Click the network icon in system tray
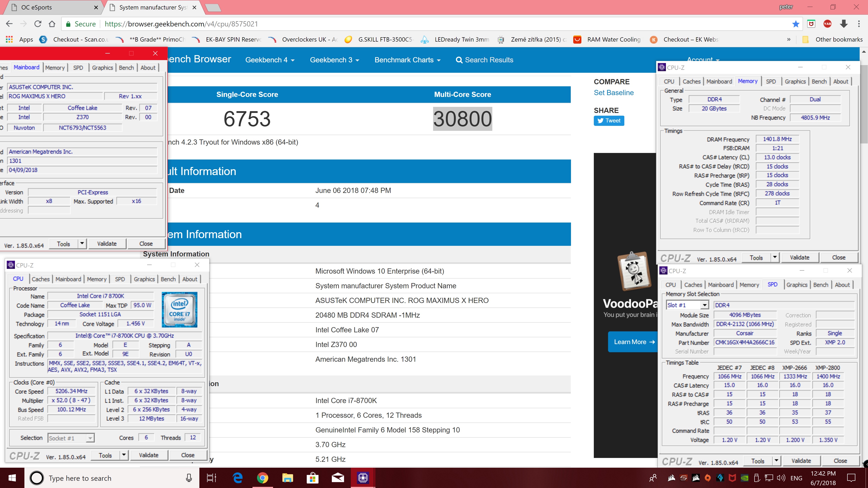868x488 pixels. 769,478
